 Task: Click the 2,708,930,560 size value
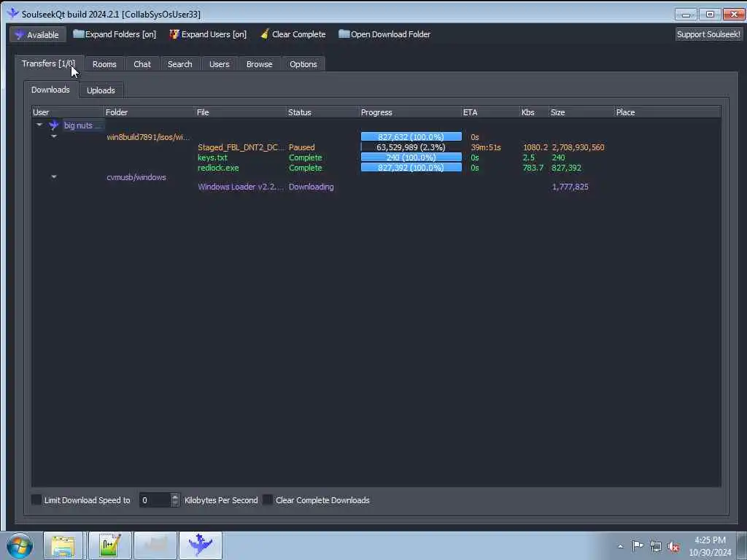[578, 147]
